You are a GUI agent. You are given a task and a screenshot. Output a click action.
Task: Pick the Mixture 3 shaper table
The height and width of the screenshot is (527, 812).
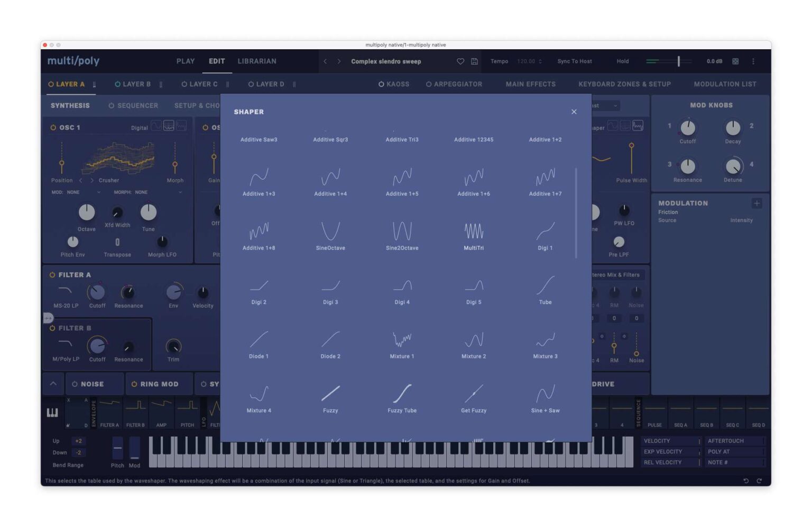click(545, 345)
